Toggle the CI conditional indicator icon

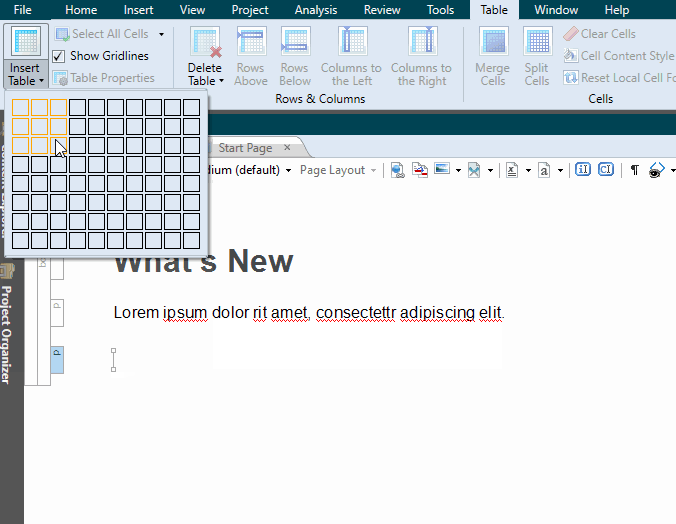(x=606, y=169)
